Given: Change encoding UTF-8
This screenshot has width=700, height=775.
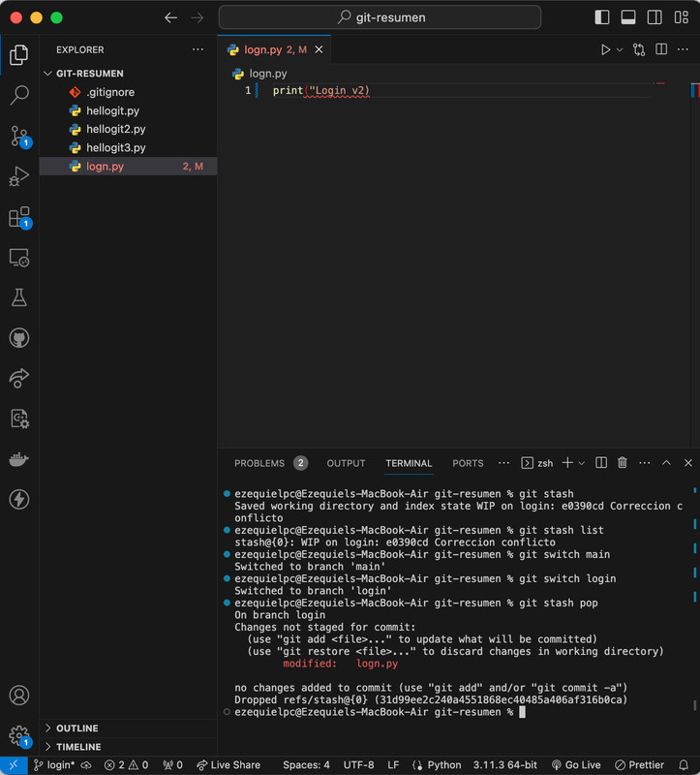Looking at the screenshot, I should (x=358, y=765).
